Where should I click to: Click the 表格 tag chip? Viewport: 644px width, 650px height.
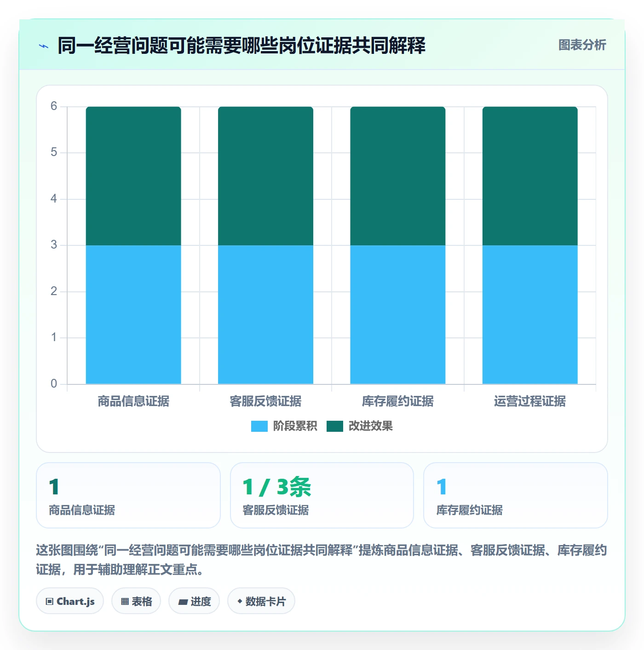136,601
